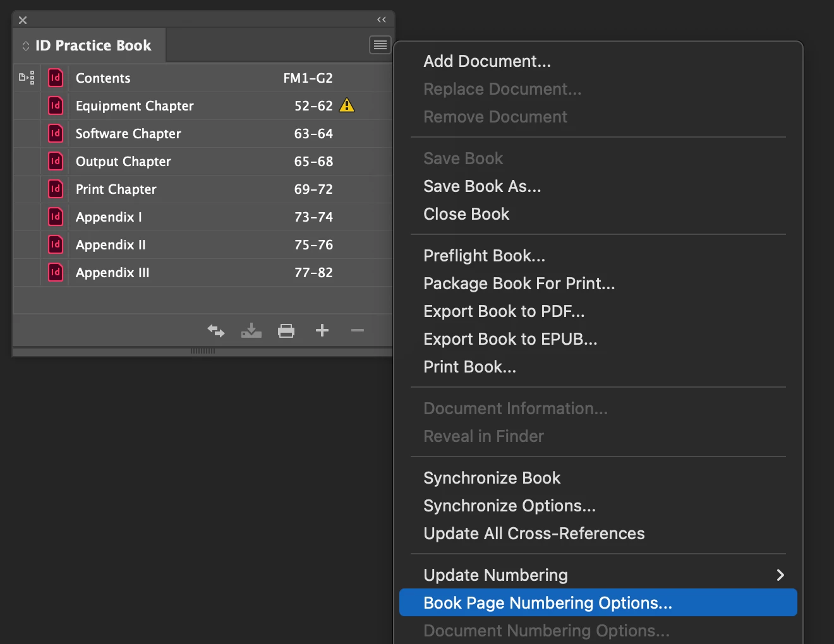Choose Print Book... menu item
This screenshot has width=834, height=644.
(x=598, y=367)
